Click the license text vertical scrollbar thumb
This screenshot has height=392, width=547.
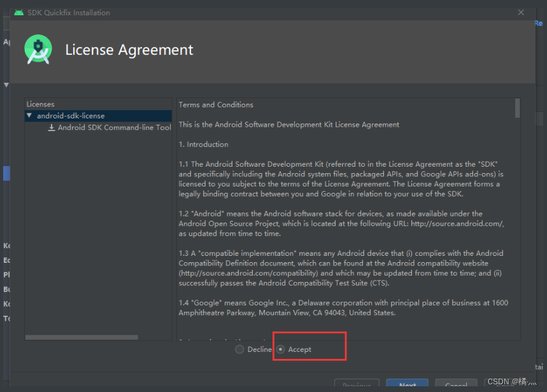pos(517,108)
